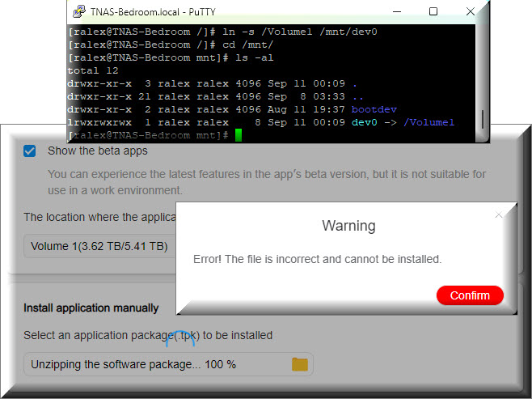Open the folder browse icon for package
The width and height of the screenshot is (532, 399).
300,364
